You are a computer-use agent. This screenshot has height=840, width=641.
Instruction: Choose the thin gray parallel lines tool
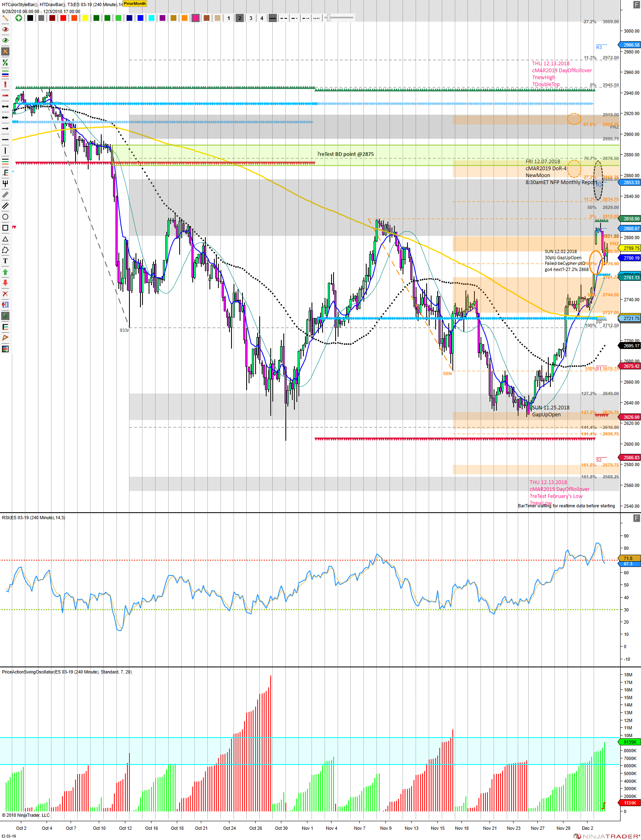pos(5,195)
